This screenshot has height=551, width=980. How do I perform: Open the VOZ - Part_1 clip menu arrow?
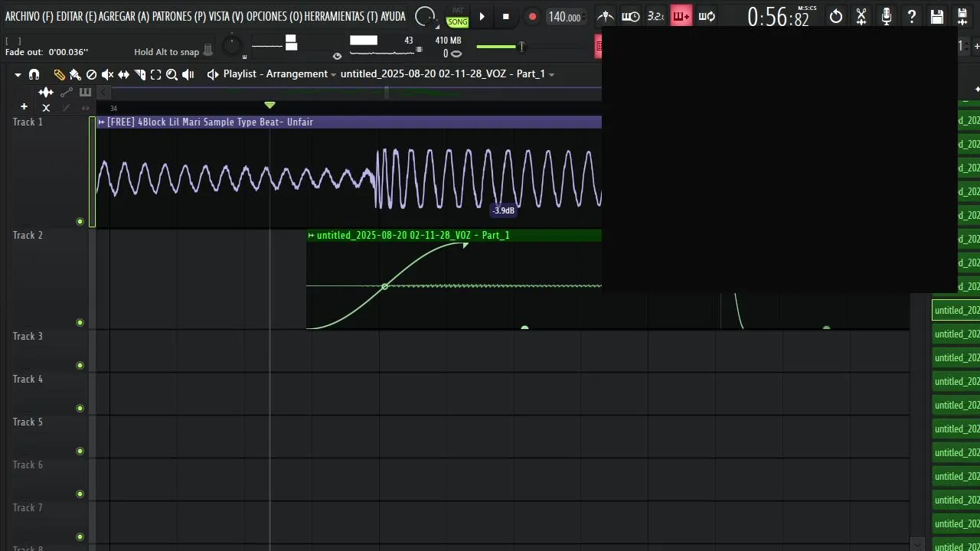tap(312, 236)
